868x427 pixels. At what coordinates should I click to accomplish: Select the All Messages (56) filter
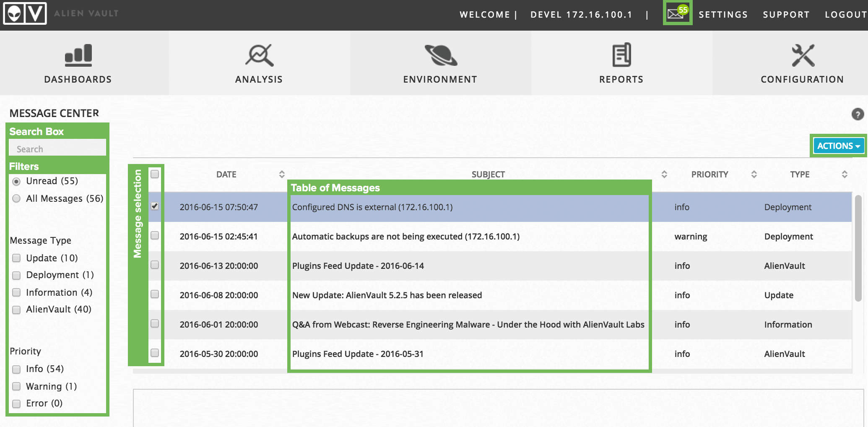(16, 198)
